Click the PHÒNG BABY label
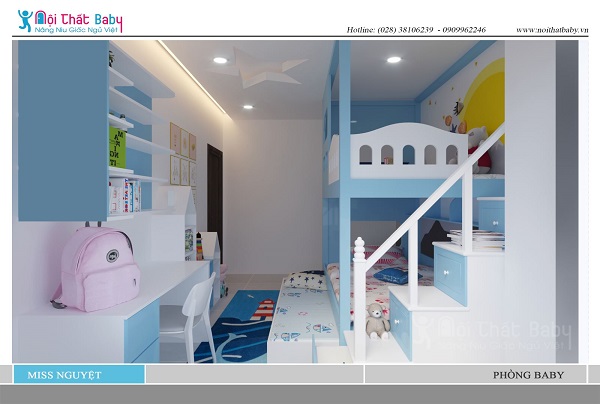600x404 pixels. pos(528,375)
